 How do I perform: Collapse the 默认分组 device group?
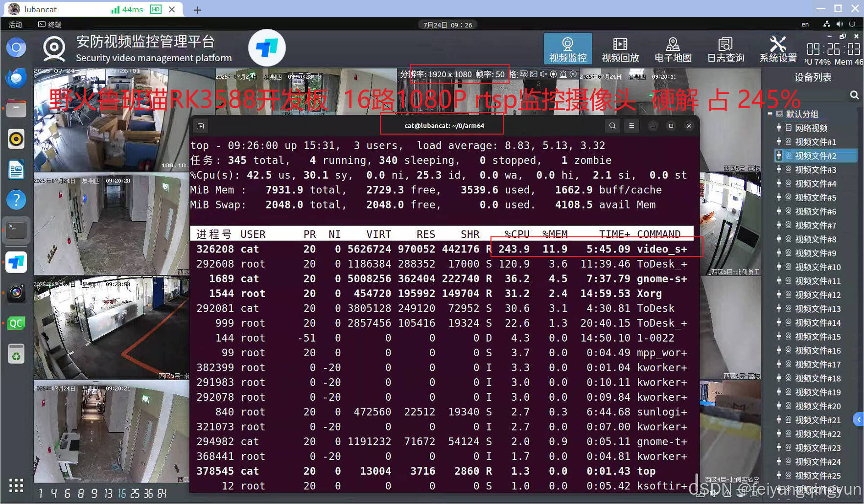pyautogui.click(x=770, y=114)
